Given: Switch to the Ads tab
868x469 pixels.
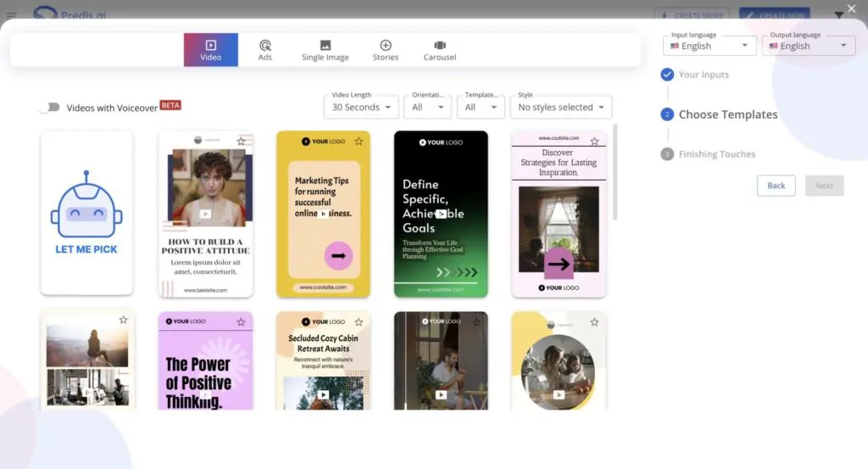Looking at the screenshot, I should (x=265, y=50).
